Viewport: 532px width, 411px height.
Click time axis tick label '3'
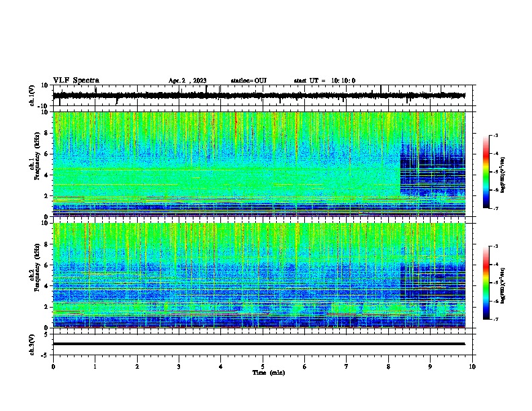[x=179, y=367]
